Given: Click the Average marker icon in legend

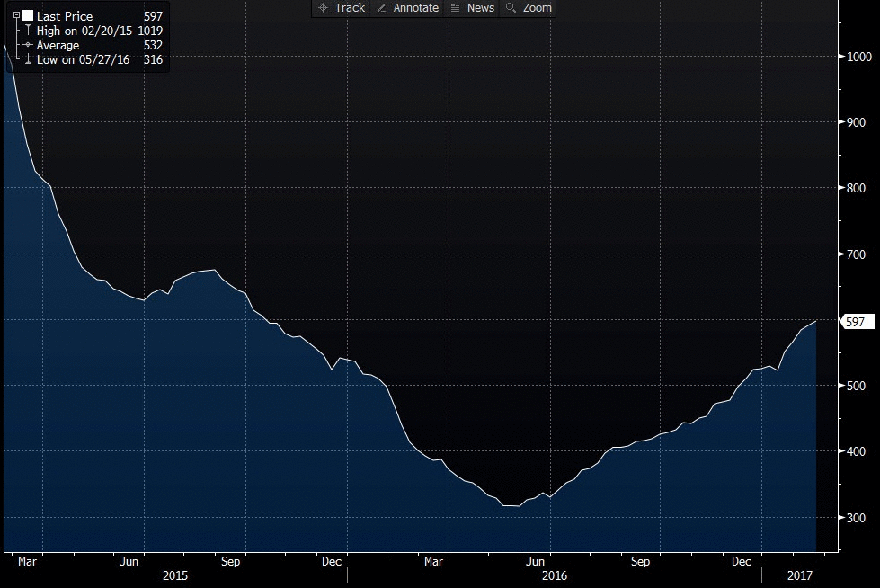Looking at the screenshot, I should coord(29,45).
